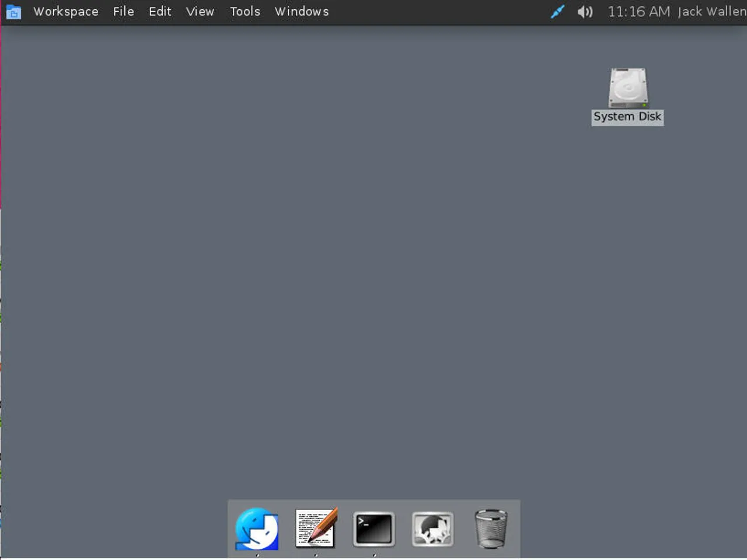Open the Workspace menu
This screenshot has height=560, width=747.
pos(65,12)
